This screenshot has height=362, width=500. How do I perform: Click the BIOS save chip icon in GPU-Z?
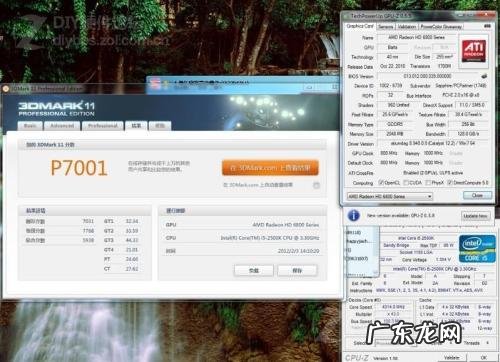(x=484, y=76)
